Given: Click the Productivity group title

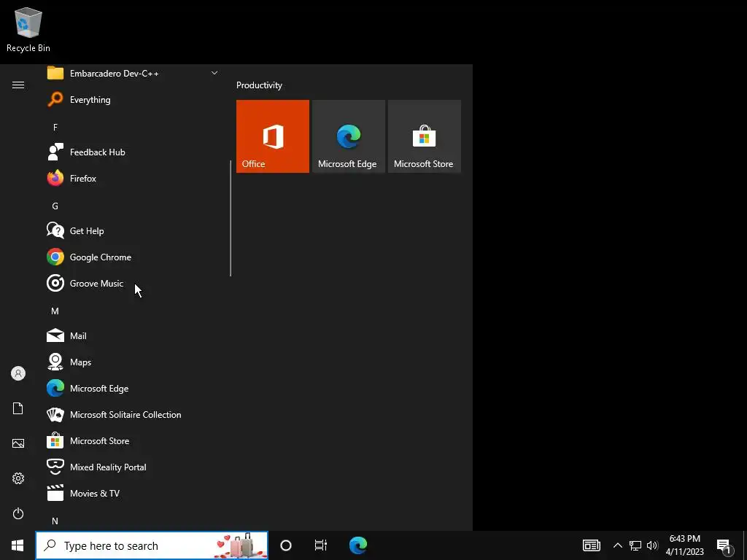Looking at the screenshot, I should click(259, 85).
